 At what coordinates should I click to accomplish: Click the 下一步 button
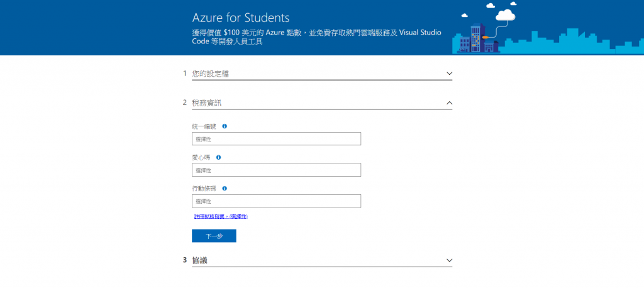[x=214, y=236]
